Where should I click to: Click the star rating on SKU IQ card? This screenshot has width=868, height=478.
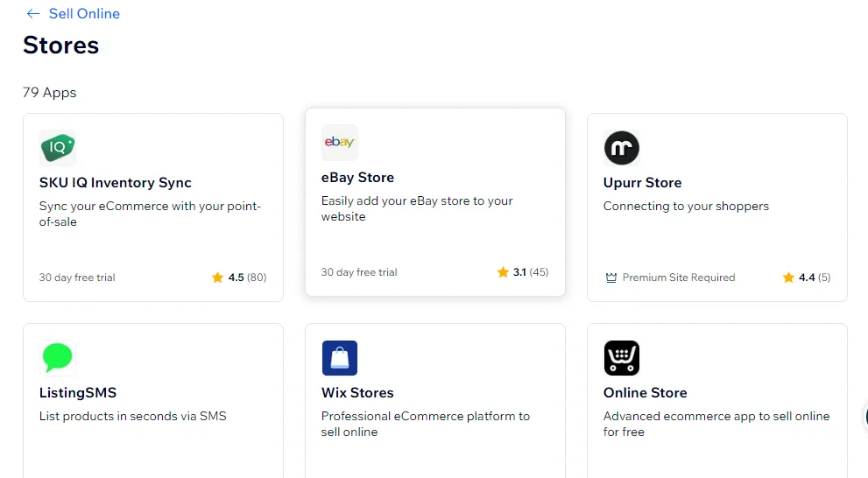point(217,278)
